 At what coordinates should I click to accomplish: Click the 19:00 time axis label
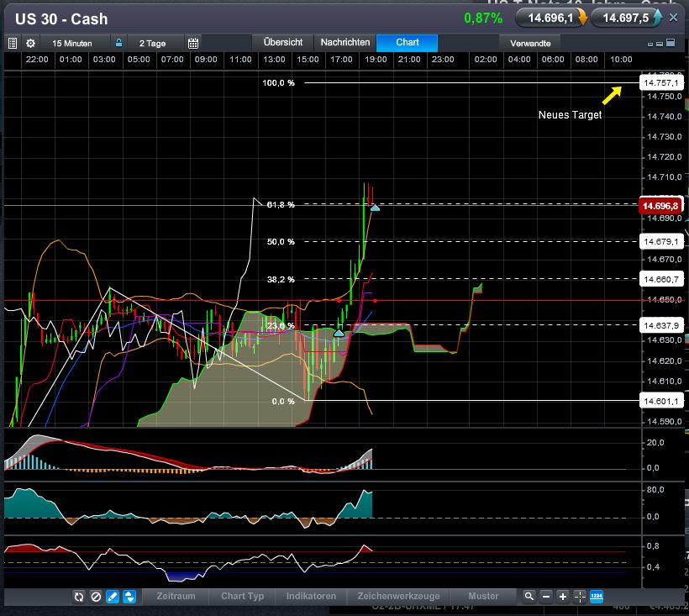(376, 60)
